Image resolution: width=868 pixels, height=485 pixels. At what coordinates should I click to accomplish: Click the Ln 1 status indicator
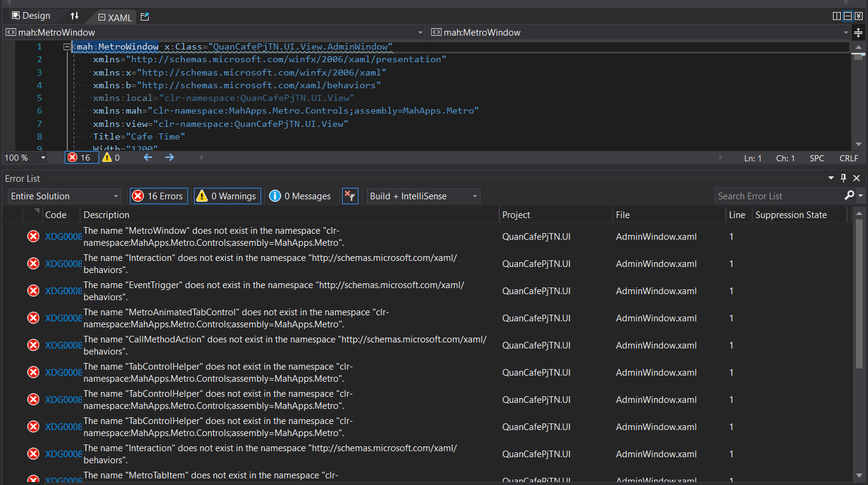click(753, 158)
